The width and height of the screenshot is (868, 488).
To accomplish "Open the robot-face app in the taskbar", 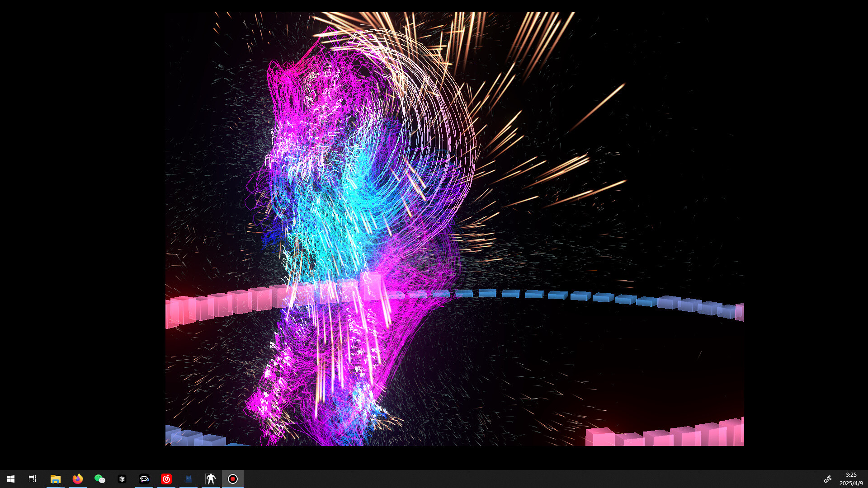I will (144, 479).
